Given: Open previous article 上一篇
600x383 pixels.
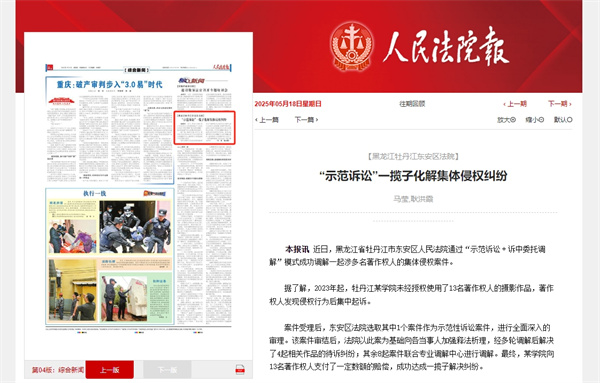Looking at the screenshot, I should 267,120.
